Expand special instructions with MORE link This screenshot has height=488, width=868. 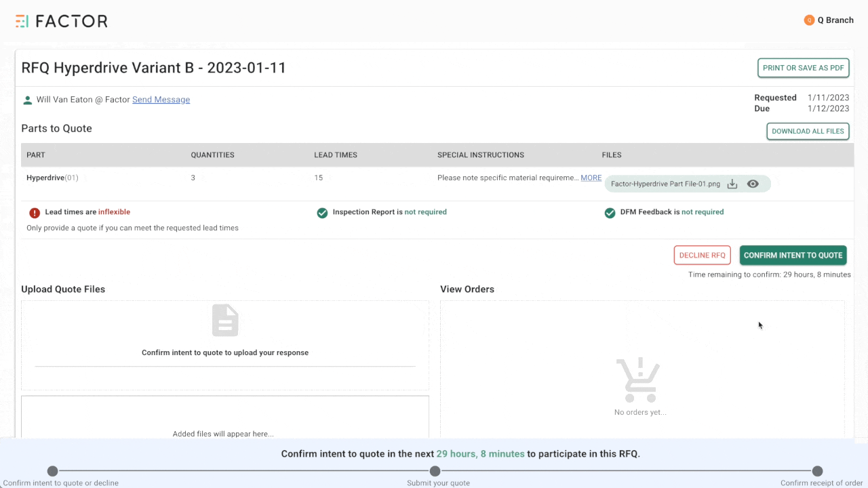click(x=591, y=178)
